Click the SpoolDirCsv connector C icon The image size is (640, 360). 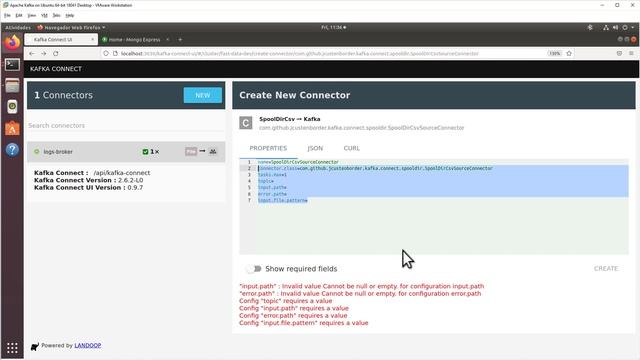[x=245, y=123]
